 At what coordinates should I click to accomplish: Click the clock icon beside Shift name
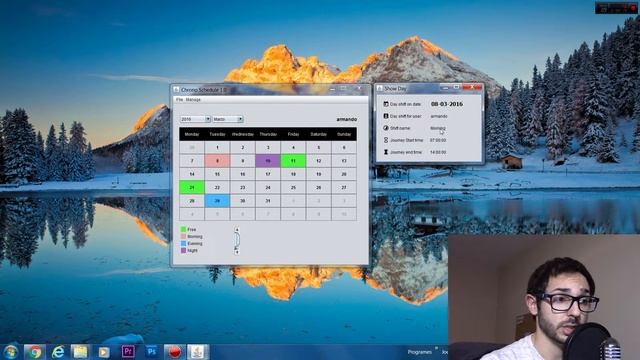(386, 128)
